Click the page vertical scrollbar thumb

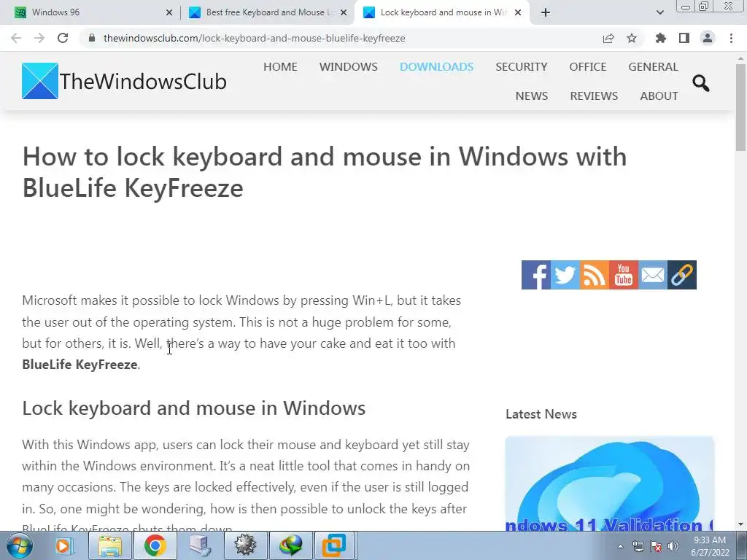740,108
